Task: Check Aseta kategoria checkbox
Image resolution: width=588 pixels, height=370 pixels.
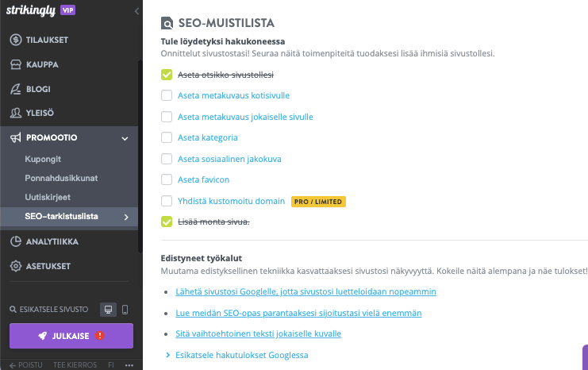Action: pyautogui.click(x=167, y=137)
